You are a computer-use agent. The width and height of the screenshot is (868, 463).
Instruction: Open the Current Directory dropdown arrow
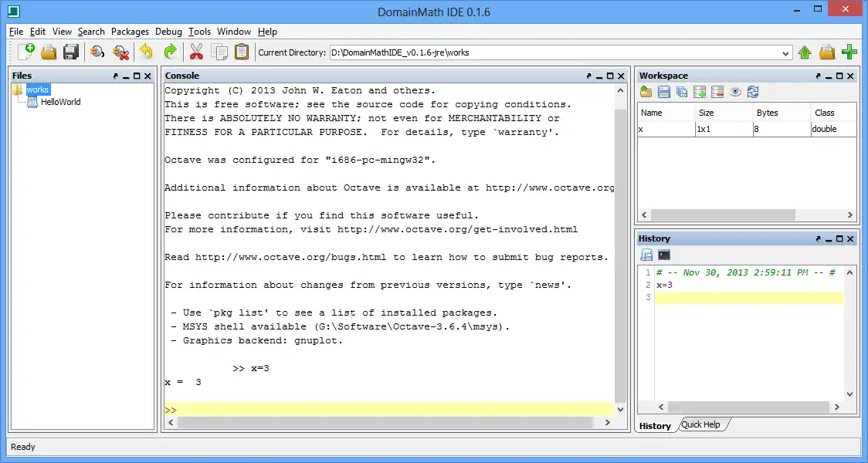click(x=785, y=54)
